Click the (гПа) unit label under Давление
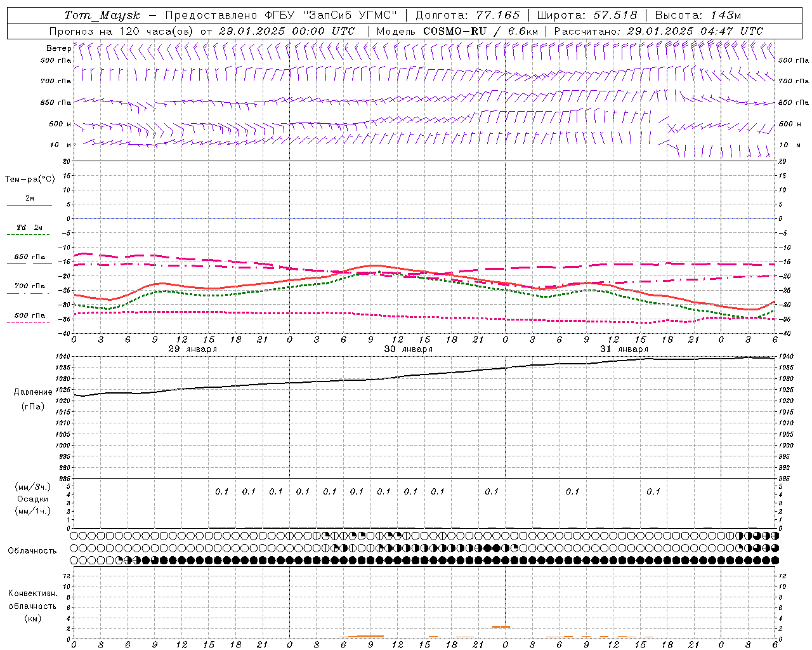The width and height of the screenshot is (812, 650). point(33,407)
